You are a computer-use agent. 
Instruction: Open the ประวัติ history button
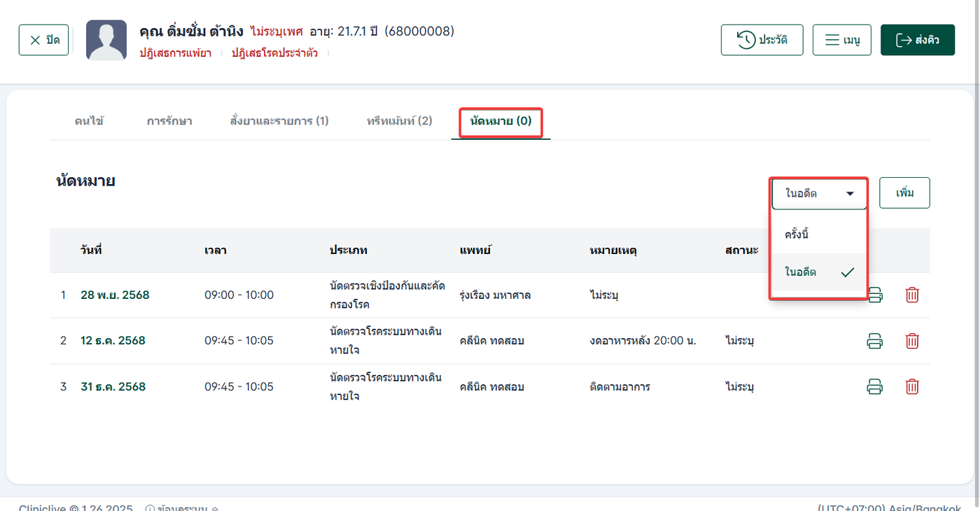762,40
